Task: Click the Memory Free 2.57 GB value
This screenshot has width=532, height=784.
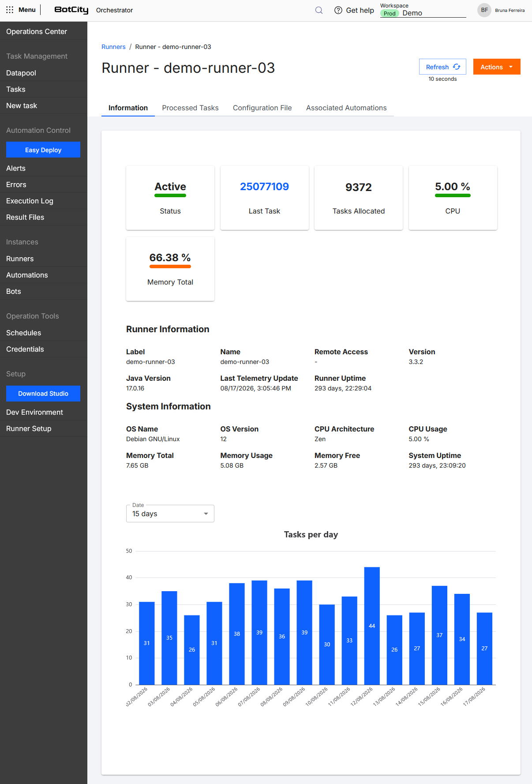Action: pos(326,465)
